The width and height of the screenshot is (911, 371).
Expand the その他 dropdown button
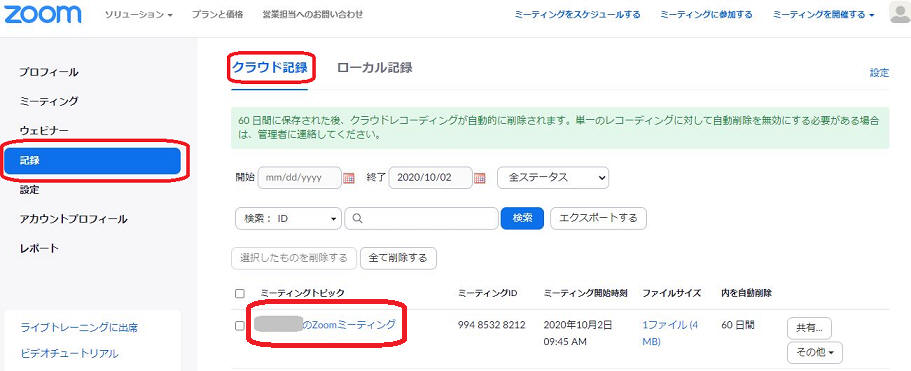[x=815, y=352]
